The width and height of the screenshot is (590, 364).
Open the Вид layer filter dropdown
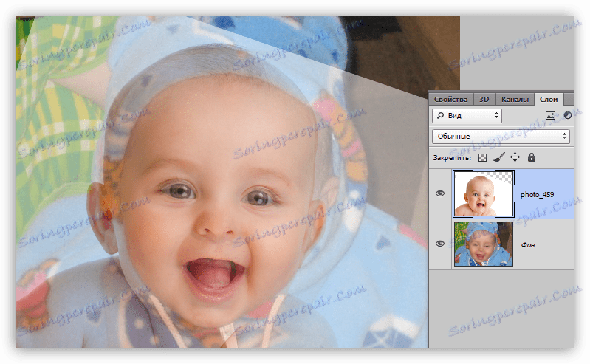[467, 116]
